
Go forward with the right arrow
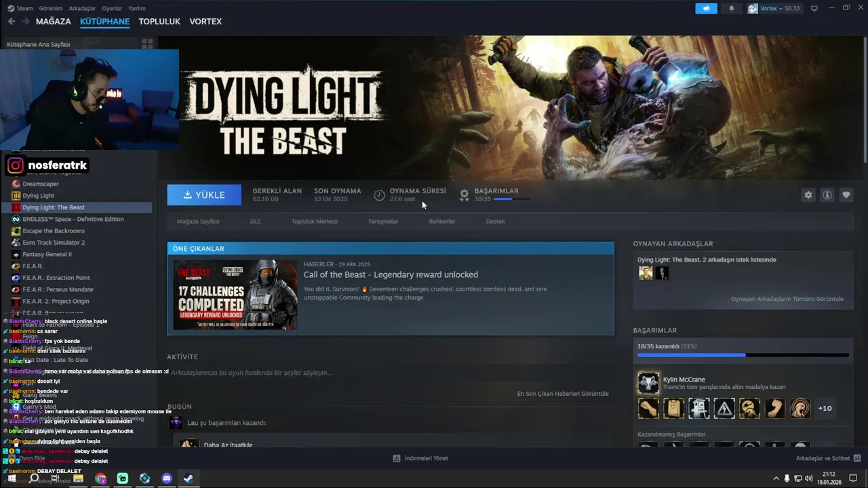click(x=26, y=22)
